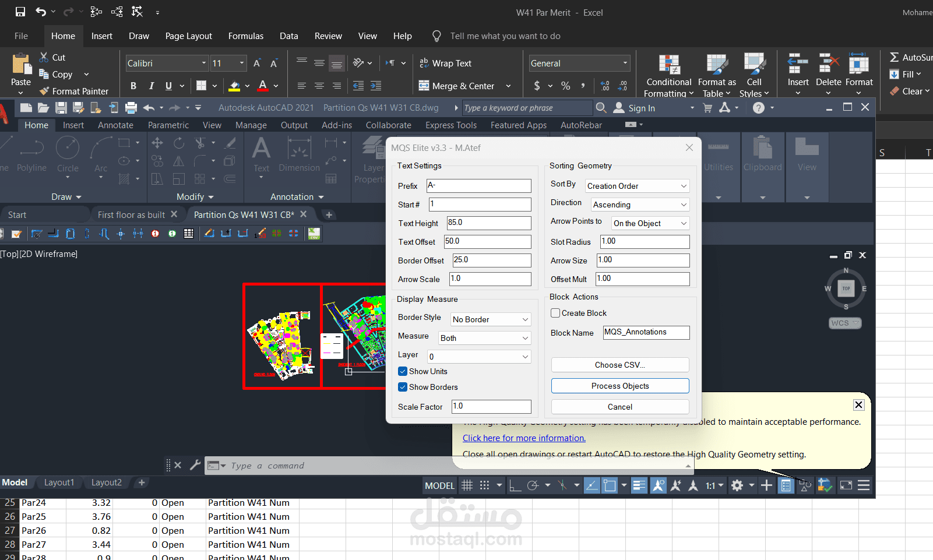The height and width of the screenshot is (560, 933).
Task: Open the Sort By dropdown
Action: 638,186
